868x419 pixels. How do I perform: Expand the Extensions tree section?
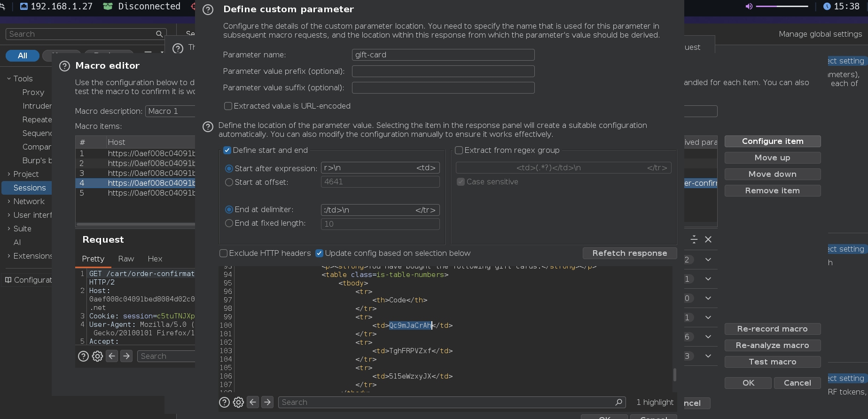9,256
